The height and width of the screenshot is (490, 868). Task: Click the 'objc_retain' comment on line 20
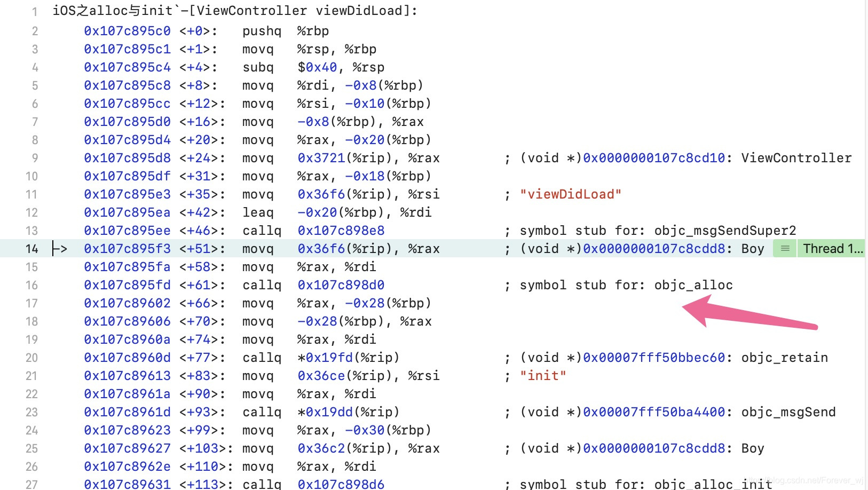coord(785,358)
